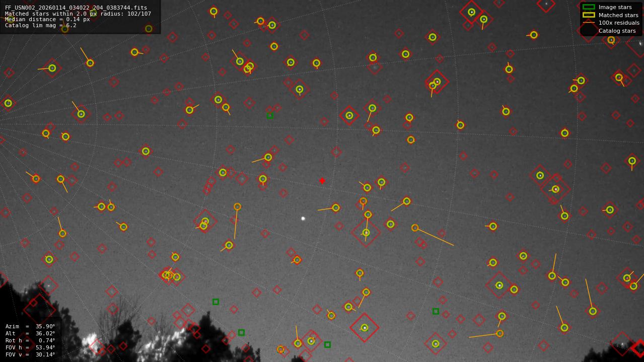Click the green unmatched star square nearest the top
This screenshot has height=362, width=644.
pos(270,115)
